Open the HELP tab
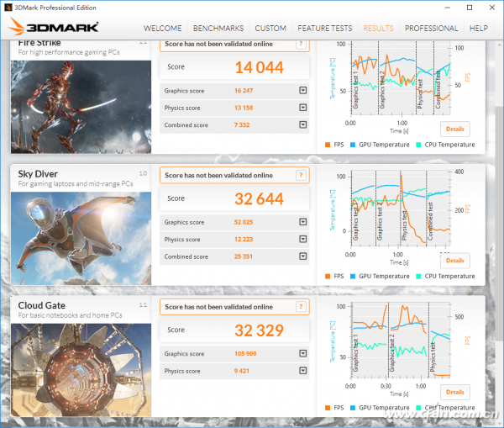The height and width of the screenshot is (428, 504). pyautogui.click(x=478, y=29)
